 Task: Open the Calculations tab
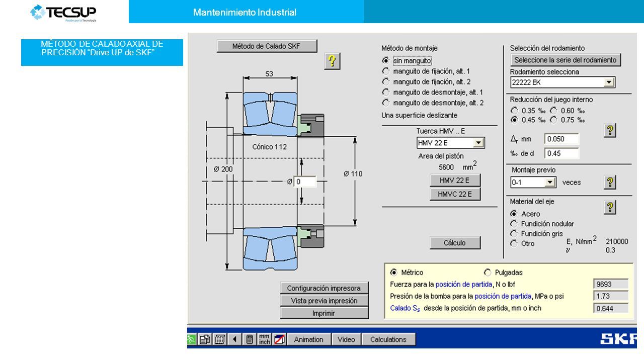click(x=388, y=339)
